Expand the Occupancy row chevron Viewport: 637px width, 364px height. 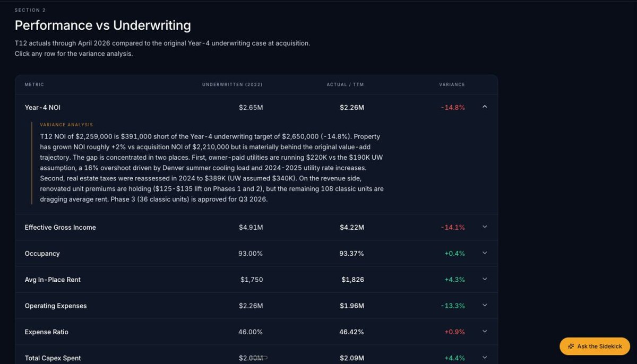[485, 253]
